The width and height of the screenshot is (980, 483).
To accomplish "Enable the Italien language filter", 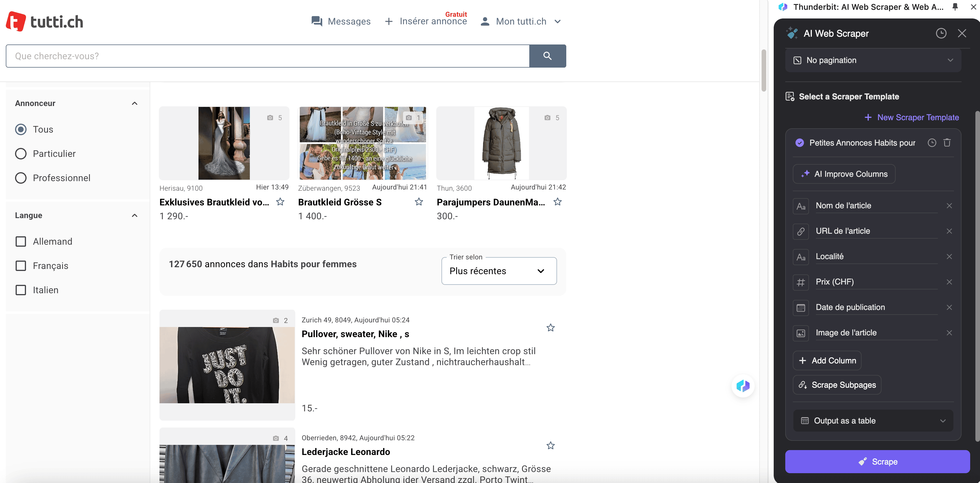I will tap(21, 290).
